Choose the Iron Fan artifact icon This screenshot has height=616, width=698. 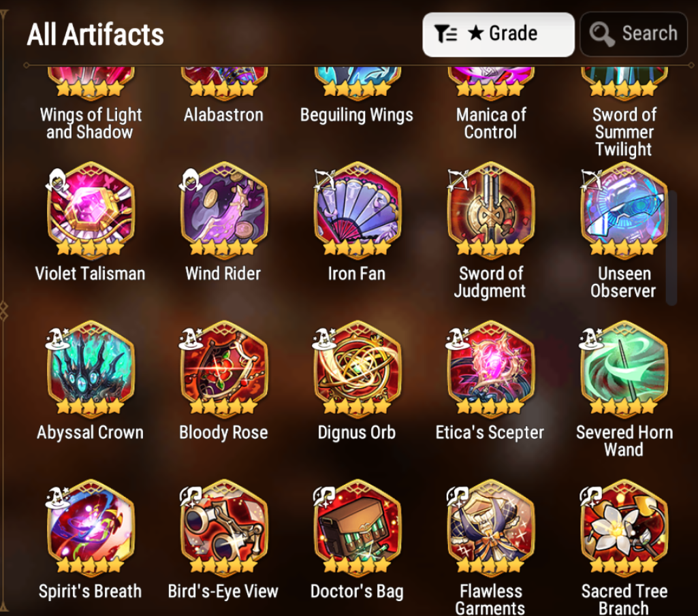coord(357,210)
